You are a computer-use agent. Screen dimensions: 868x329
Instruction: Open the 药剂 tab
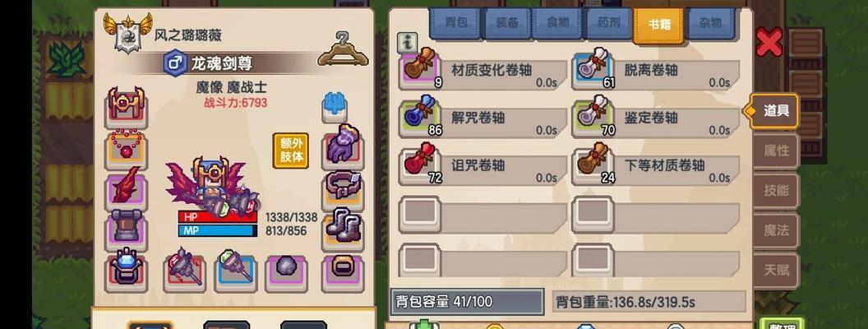(608, 23)
